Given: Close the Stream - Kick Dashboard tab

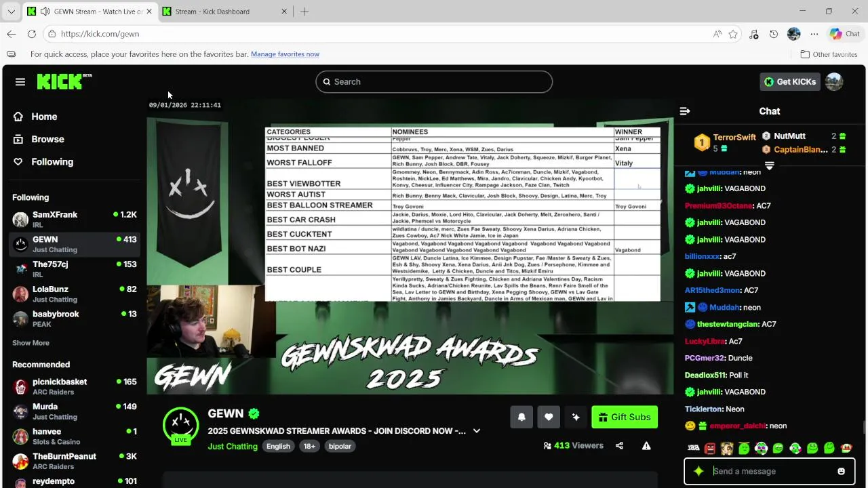Looking at the screenshot, I should point(284,12).
